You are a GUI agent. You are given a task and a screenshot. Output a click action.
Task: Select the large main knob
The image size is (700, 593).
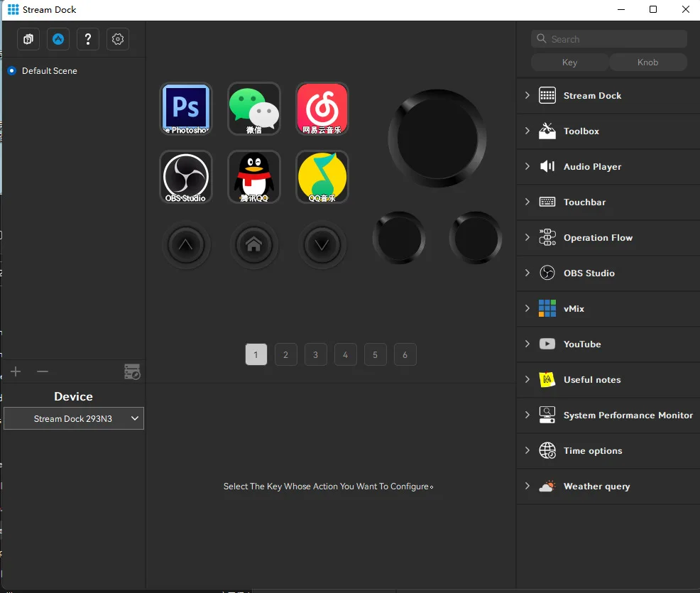coord(437,138)
